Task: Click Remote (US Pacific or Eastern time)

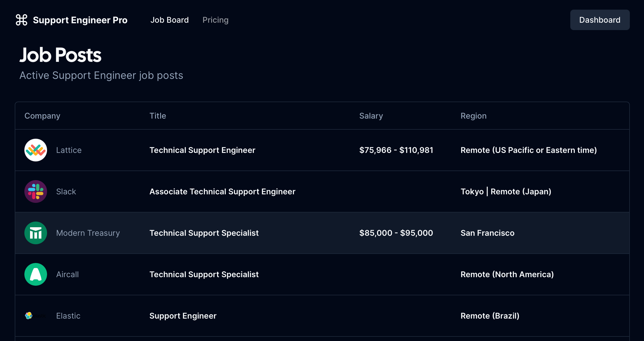Action: click(529, 150)
